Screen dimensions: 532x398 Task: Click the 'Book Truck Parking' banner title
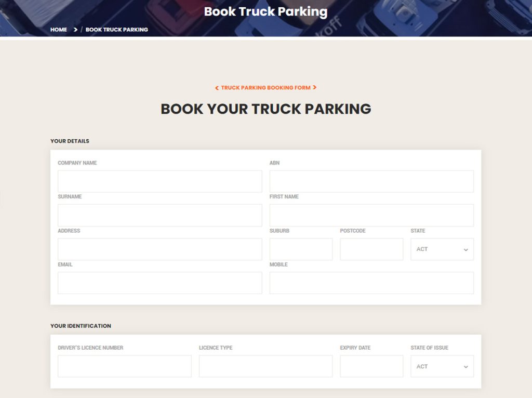pyautogui.click(x=265, y=11)
